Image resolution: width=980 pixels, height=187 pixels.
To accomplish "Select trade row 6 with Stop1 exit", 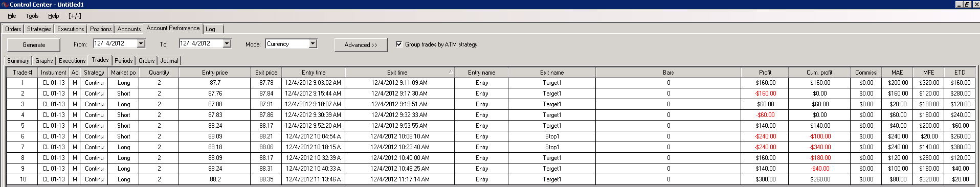I will [x=491, y=136].
